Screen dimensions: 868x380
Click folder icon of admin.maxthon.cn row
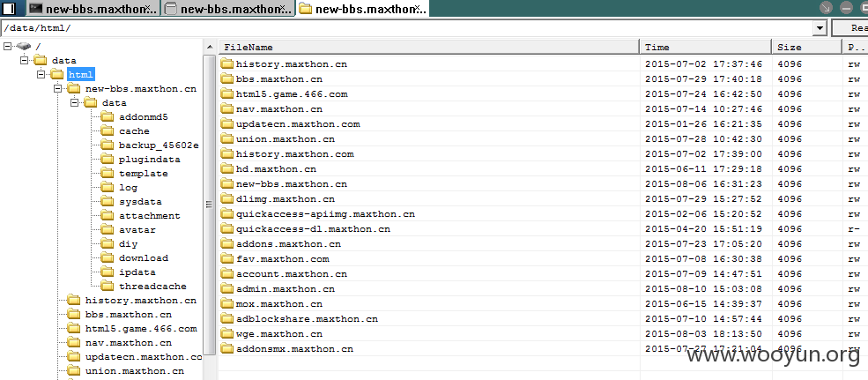click(x=227, y=288)
